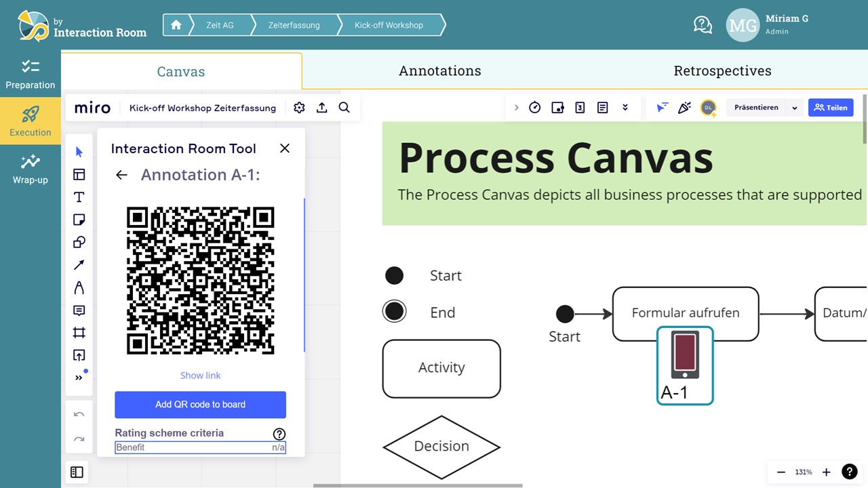Open the Zeiterfassung breadcrumb

coord(294,25)
